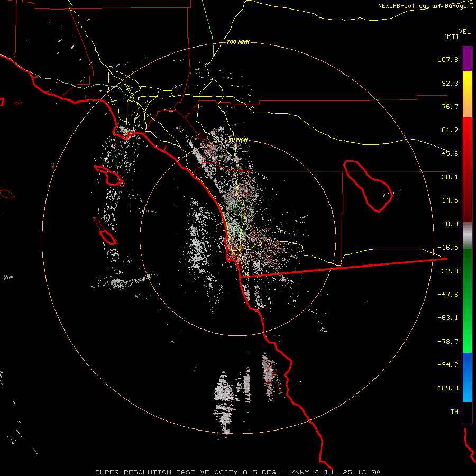Click the 6 JUL 25 18:08 timestamp
Viewport: 476px width, 476px height.
pyautogui.click(x=347, y=472)
